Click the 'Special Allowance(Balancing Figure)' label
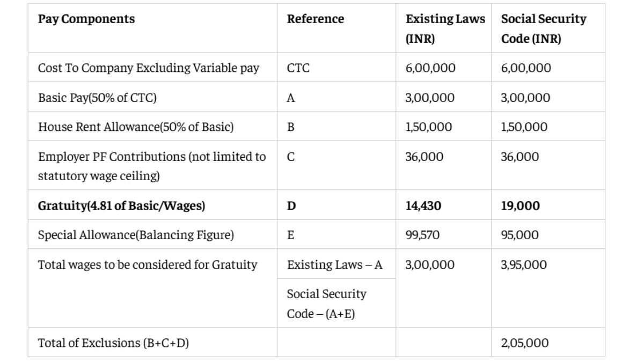The image size is (644, 362). point(136,235)
